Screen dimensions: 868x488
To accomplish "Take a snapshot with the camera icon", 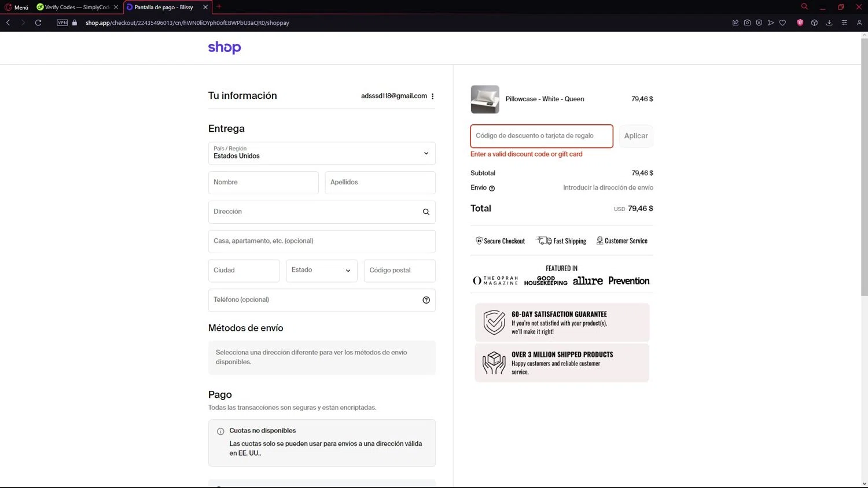I will click(747, 23).
